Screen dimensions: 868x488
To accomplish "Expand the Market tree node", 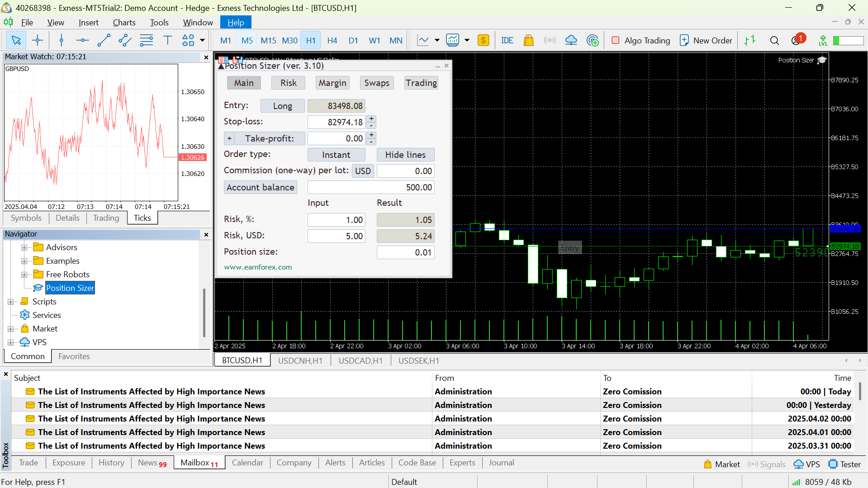I will coord(11,329).
